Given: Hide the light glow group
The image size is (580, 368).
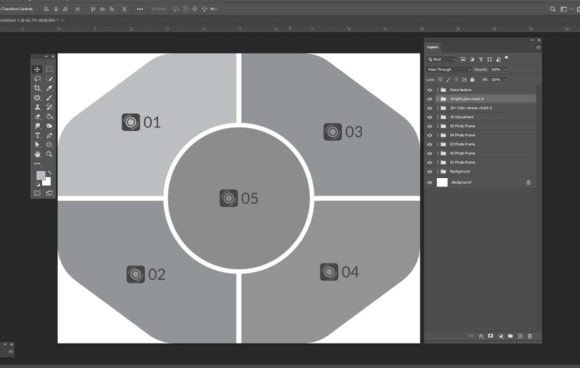Looking at the screenshot, I should 429,99.
